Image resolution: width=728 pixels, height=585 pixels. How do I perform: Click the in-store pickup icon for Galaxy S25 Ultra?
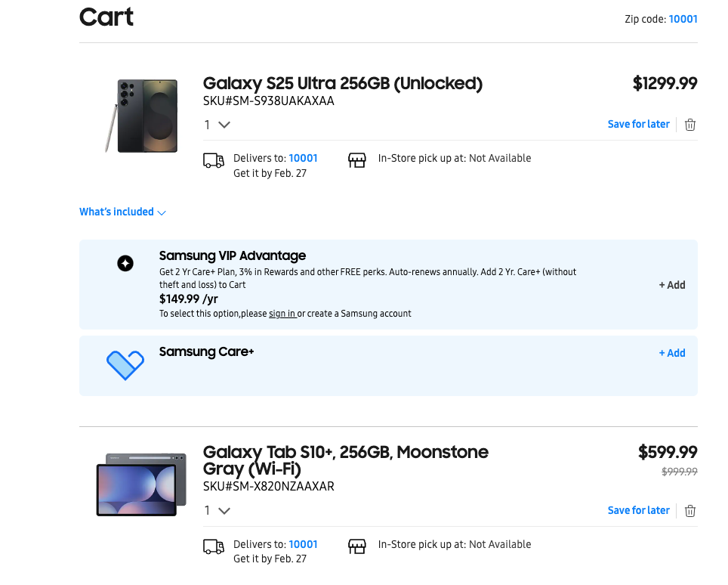pos(356,159)
